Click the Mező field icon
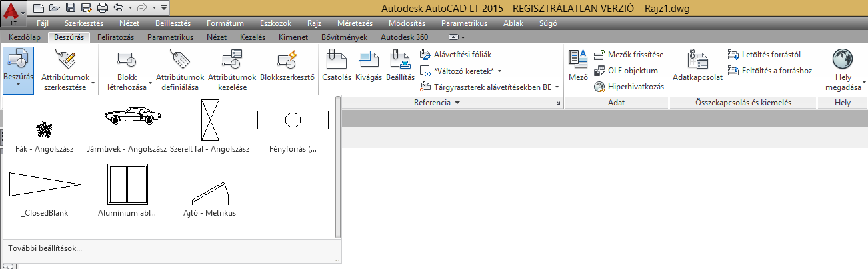 tap(577, 60)
